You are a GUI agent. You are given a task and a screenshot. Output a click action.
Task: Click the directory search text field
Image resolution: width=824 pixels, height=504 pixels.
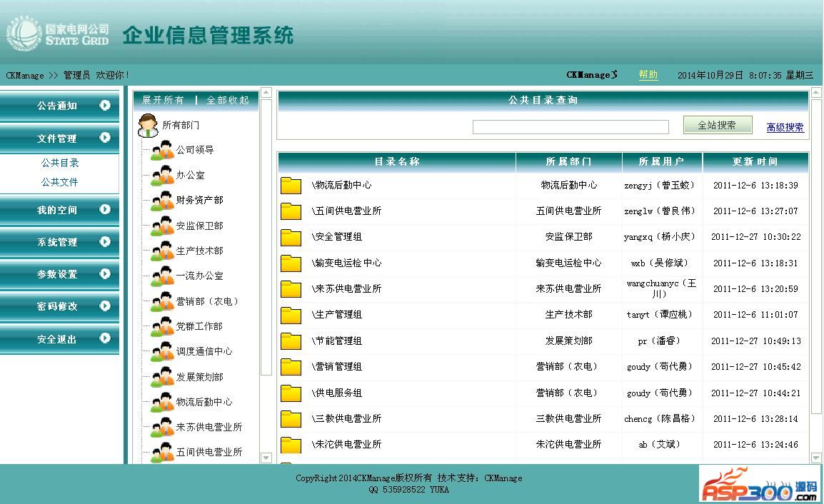571,127
